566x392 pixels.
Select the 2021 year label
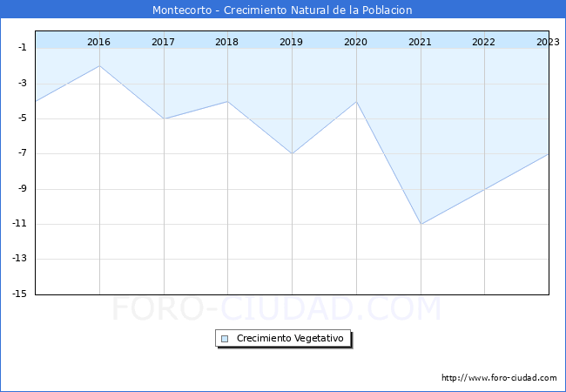coord(420,42)
